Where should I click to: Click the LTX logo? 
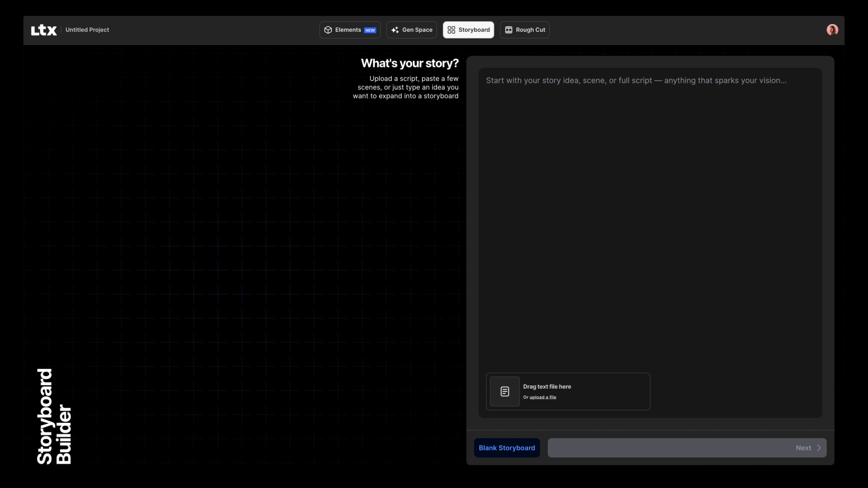tap(44, 30)
